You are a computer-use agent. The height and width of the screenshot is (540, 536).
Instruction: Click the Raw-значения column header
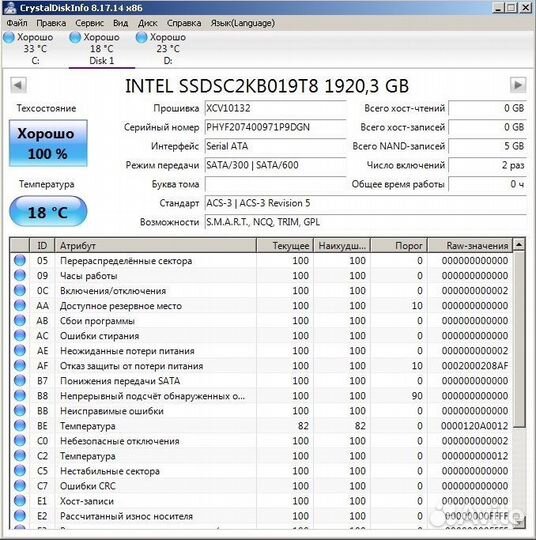[470, 246]
